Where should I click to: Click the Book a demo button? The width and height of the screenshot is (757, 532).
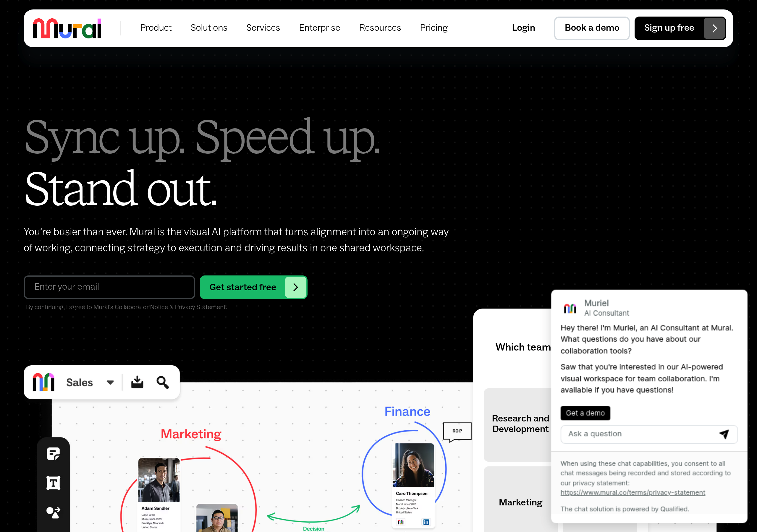[x=592, y=28]
